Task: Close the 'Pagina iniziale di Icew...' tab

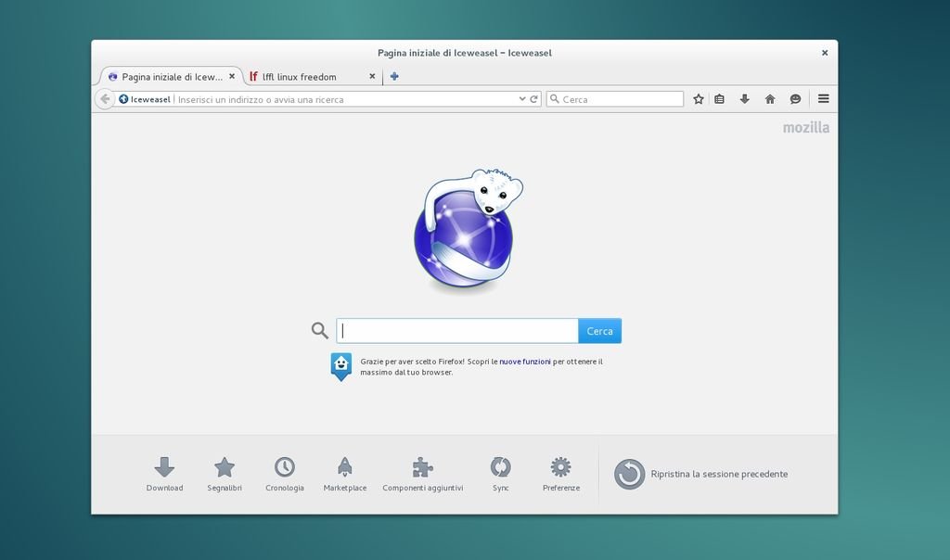Action: click(231, 76)
